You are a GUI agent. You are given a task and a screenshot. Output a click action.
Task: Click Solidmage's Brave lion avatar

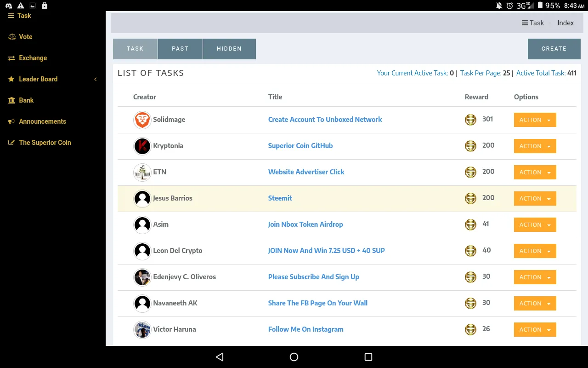[142, 120]
